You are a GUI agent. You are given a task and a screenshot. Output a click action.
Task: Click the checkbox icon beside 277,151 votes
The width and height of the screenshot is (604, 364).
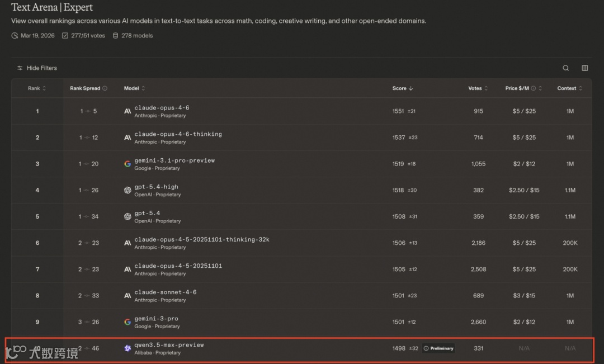(65, 35)
